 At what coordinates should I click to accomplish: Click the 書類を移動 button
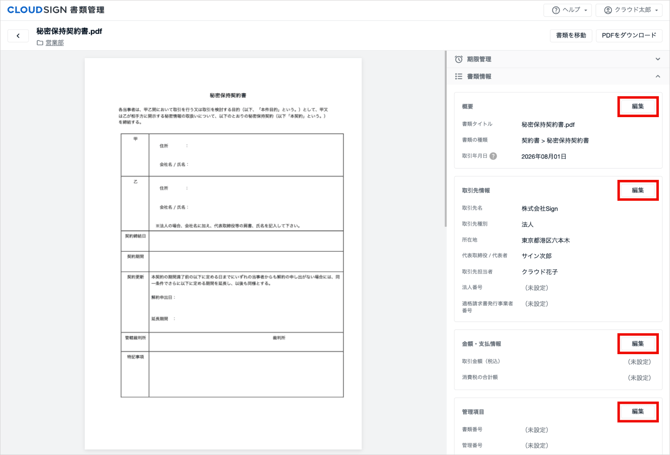(571, 35)
